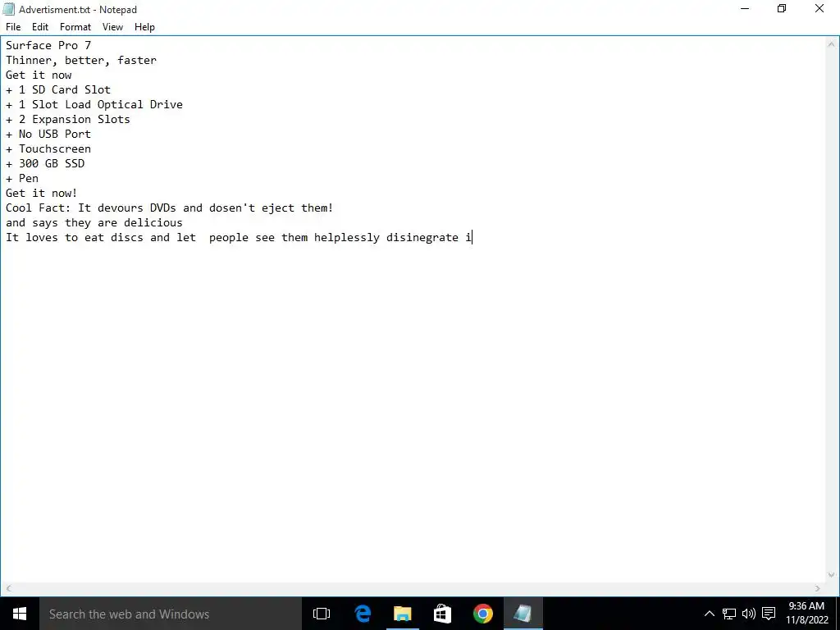Open the volume control tray icon
The image size is (840, 630).
748,614
